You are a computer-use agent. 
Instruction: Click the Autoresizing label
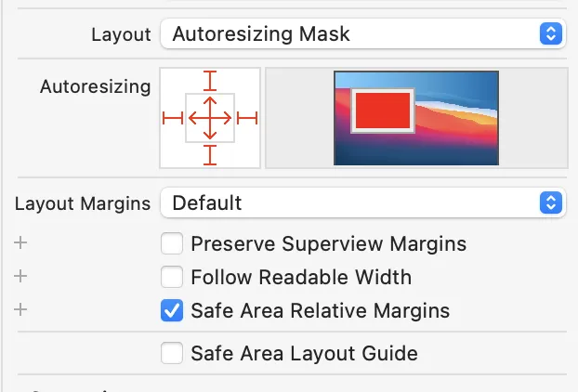[x=96, y=87]
